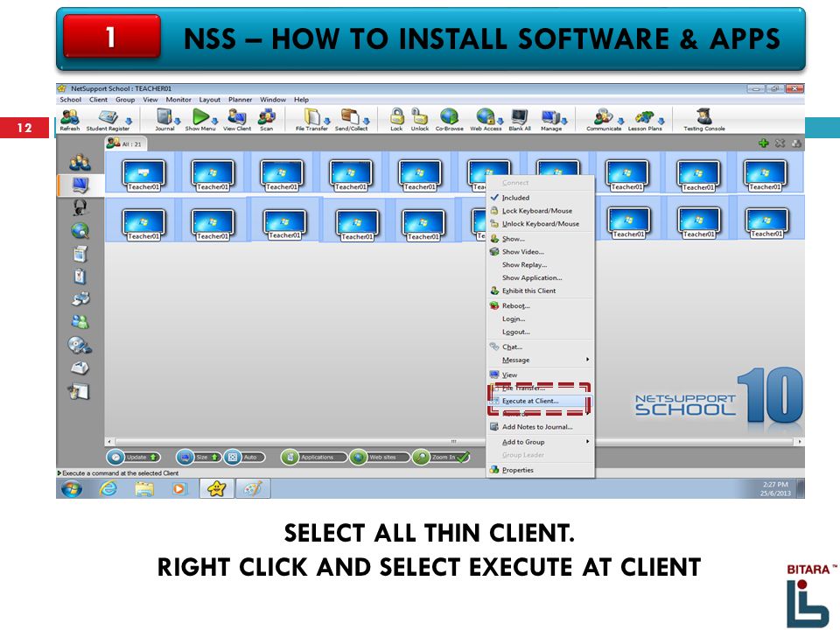
Task: Choose Execute at Client in context menu
Action: (540, 401)
